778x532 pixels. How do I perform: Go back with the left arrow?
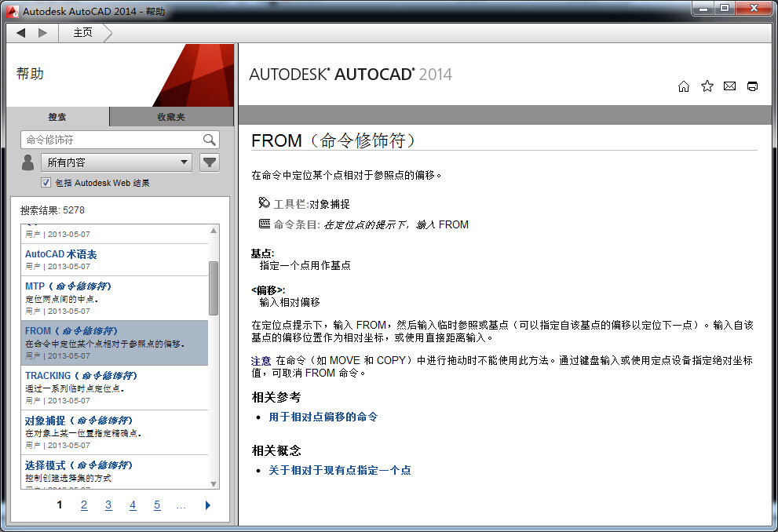point(21,32)
